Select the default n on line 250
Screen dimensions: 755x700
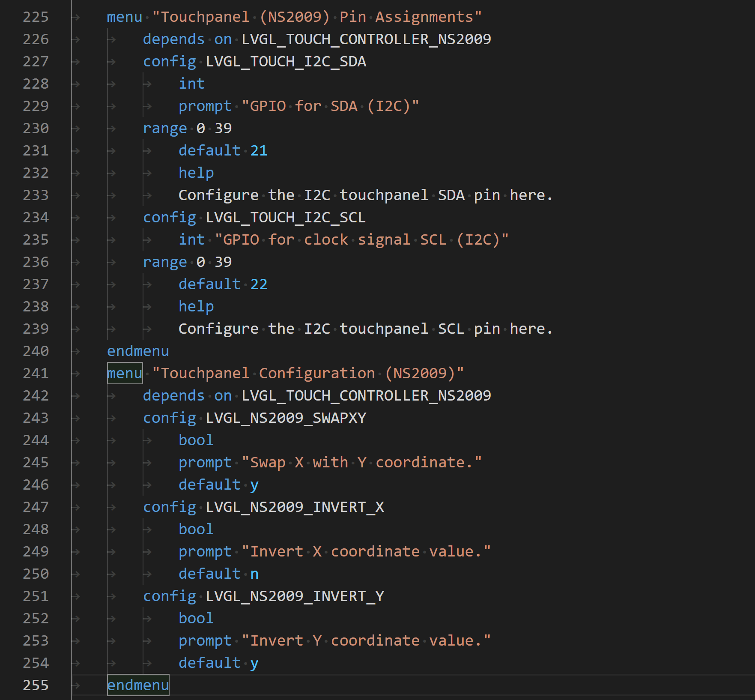pos(218,574)
